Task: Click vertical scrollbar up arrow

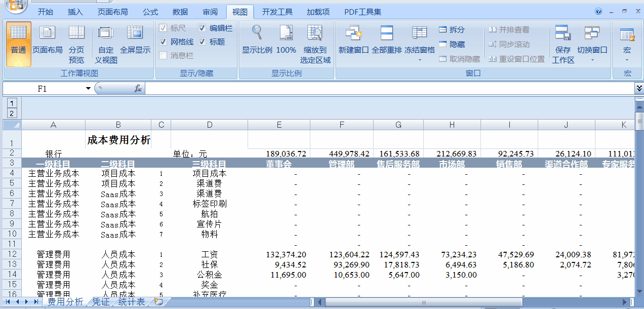Action: [639, 108]
